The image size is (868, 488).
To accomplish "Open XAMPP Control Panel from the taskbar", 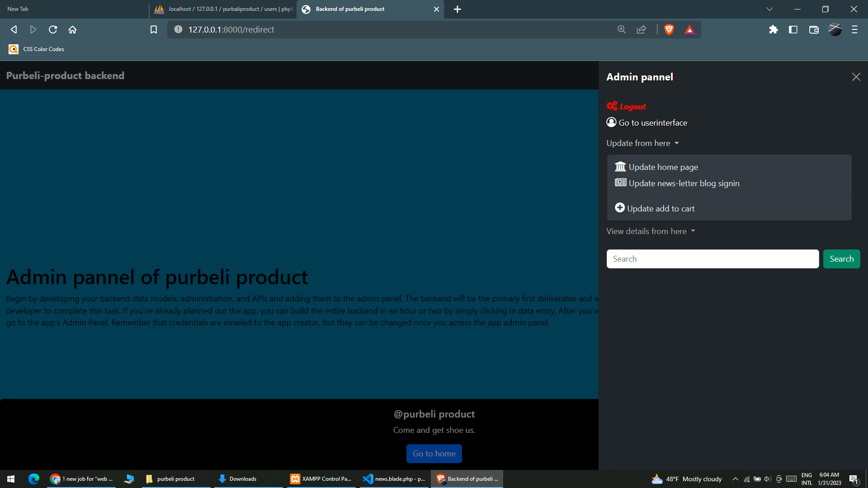I will [x=321, y=479].
